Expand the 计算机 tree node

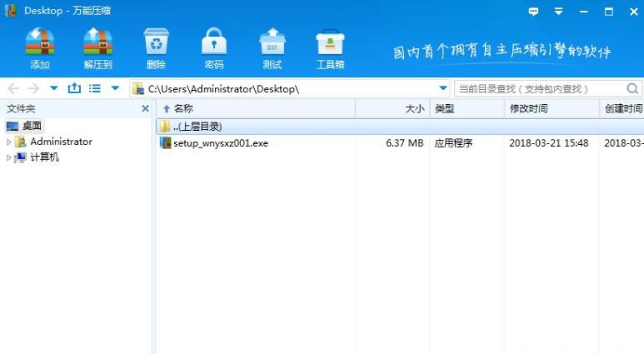coord(8,157)
